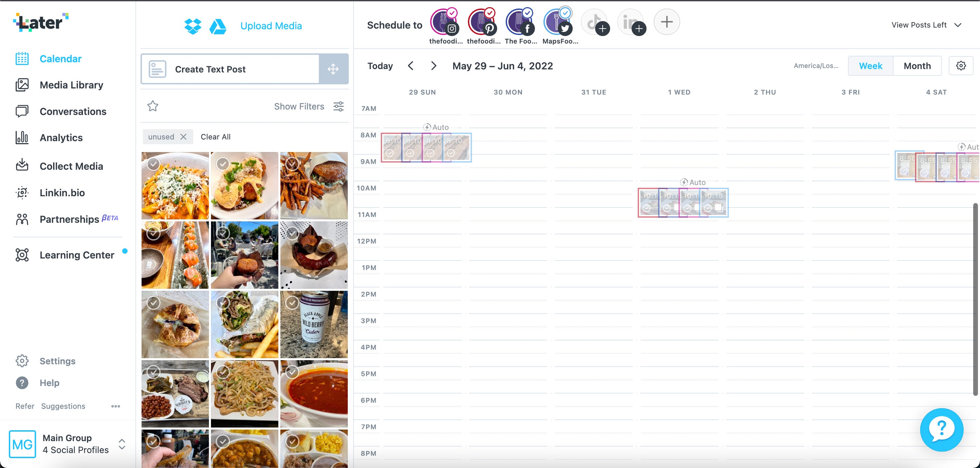Add a LinkedIn profile
This screenshot has height=468, width=980.
[632, 22]
